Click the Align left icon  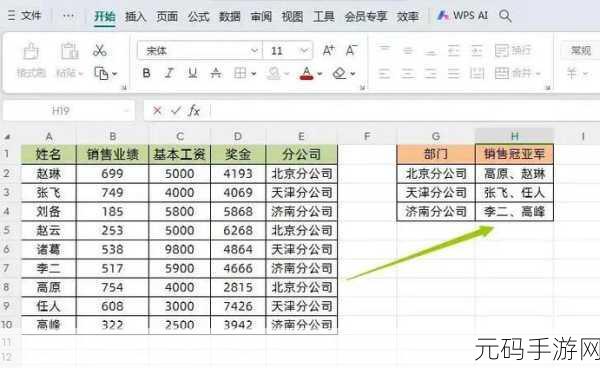[384, 73]
